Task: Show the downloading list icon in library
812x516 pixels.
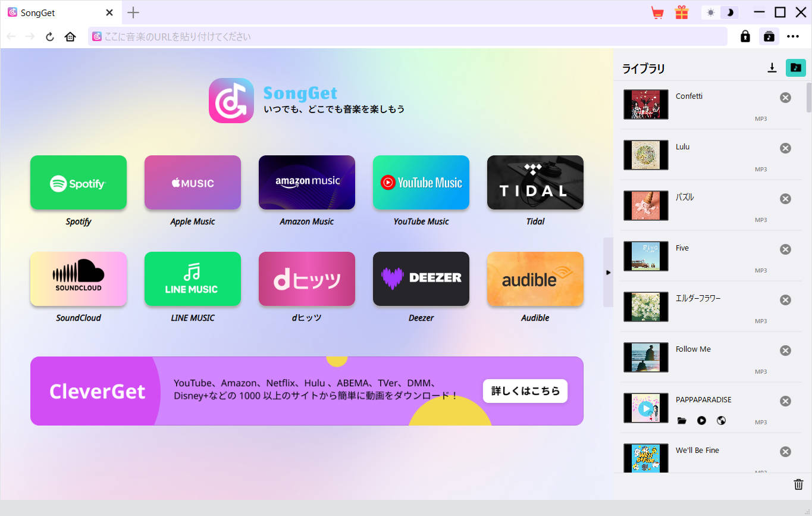Action: coord(772,68)
